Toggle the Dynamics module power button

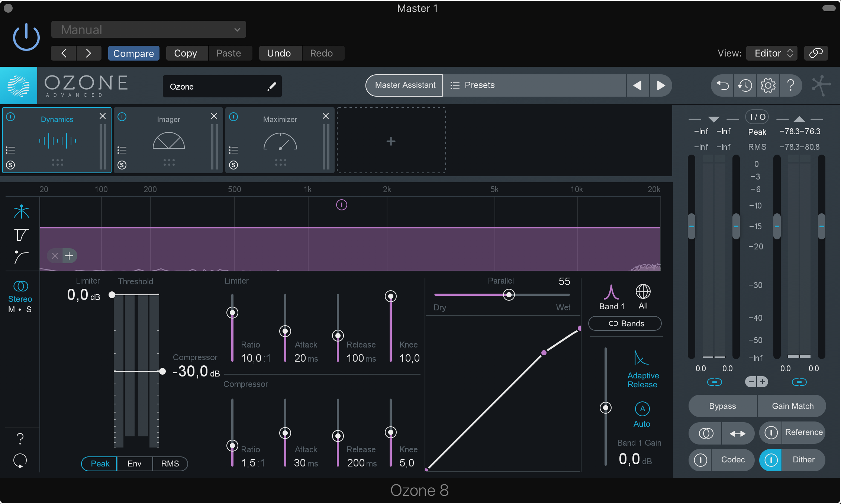point(11,117)
